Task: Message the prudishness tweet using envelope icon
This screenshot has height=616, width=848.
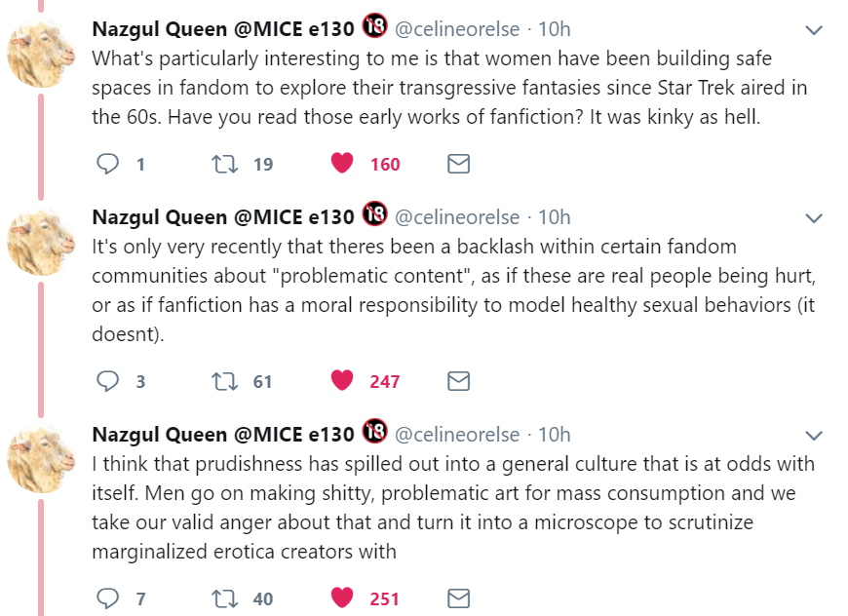Action: pyautogui.click(x=458, y=598)
